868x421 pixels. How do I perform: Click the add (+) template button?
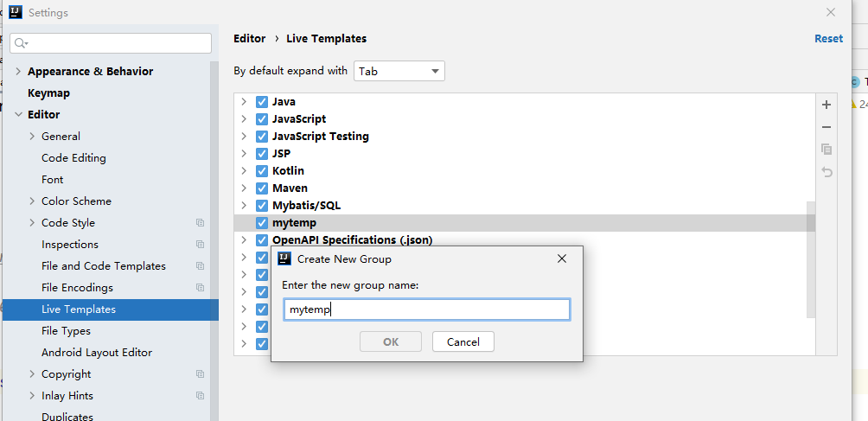(827, 105)
